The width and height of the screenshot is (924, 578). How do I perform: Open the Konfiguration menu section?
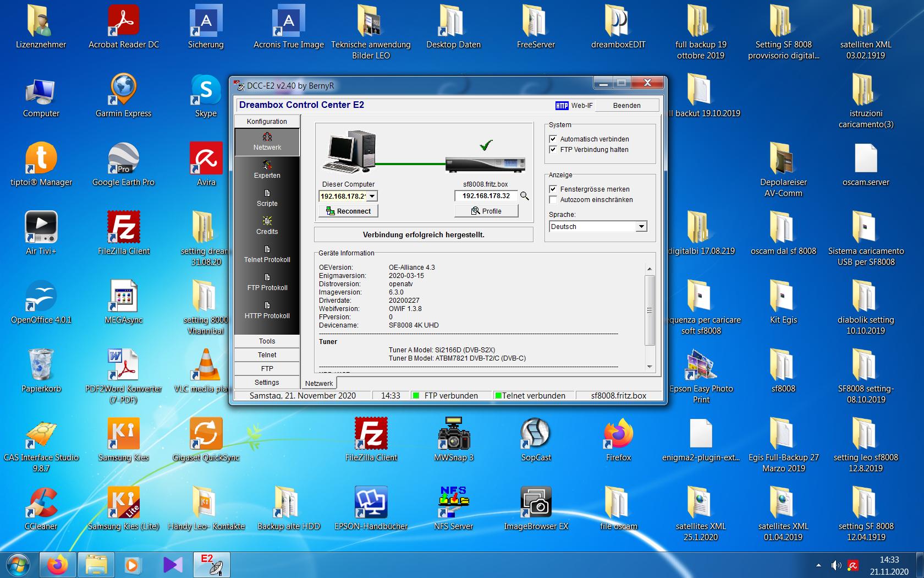pos(267,122)
